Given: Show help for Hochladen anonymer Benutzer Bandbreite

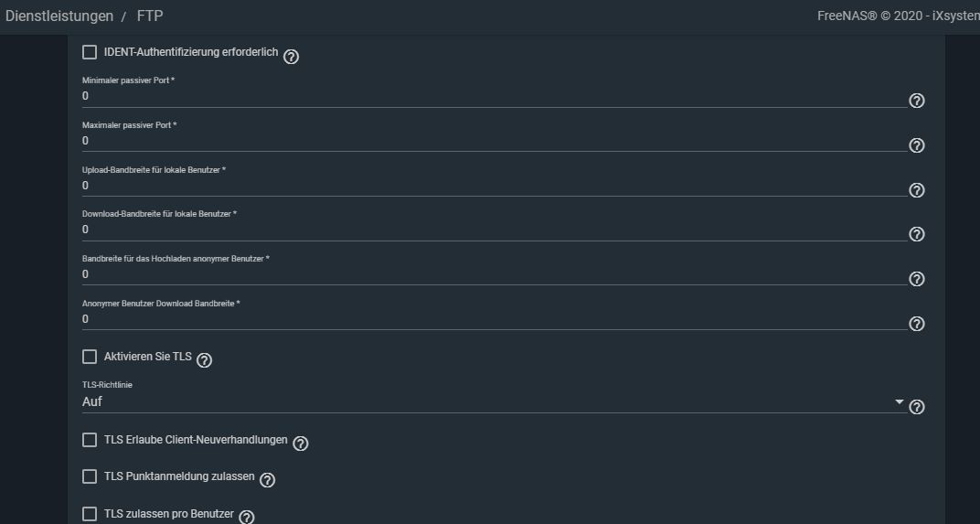Looking at the screenshot, I should pyautogui.click(x=916, y=279).
